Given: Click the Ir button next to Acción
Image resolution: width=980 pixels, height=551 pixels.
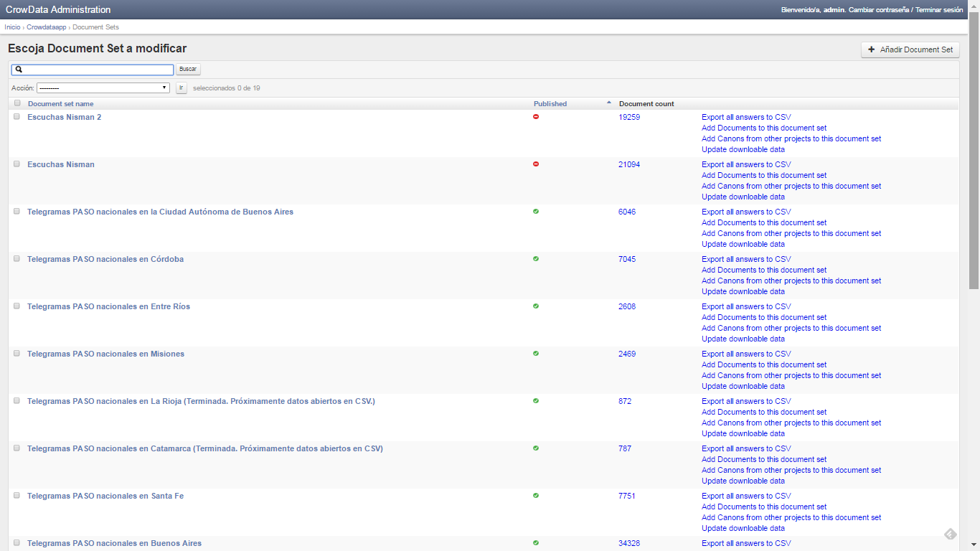Looking at the screenshot, I should pos(182,88).
